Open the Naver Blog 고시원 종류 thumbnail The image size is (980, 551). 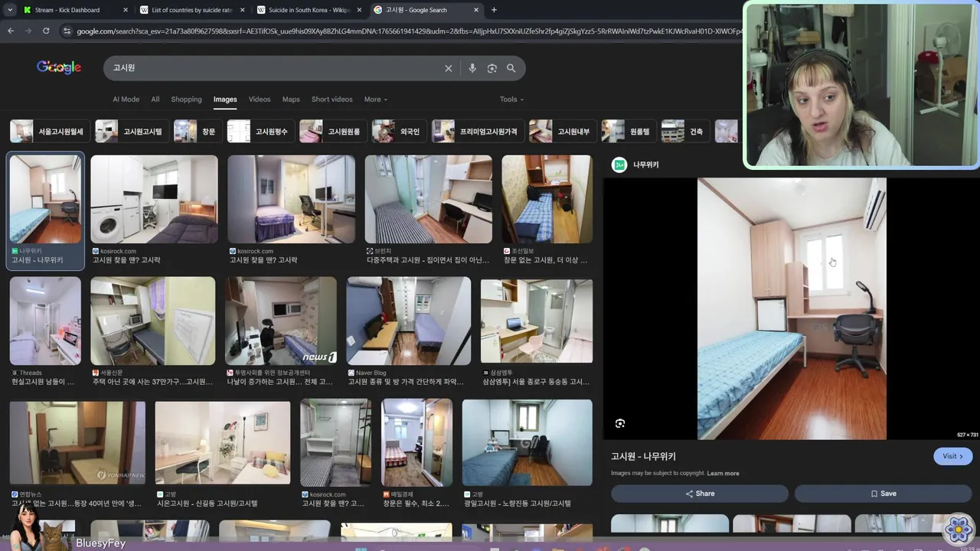tap(409, 321)
